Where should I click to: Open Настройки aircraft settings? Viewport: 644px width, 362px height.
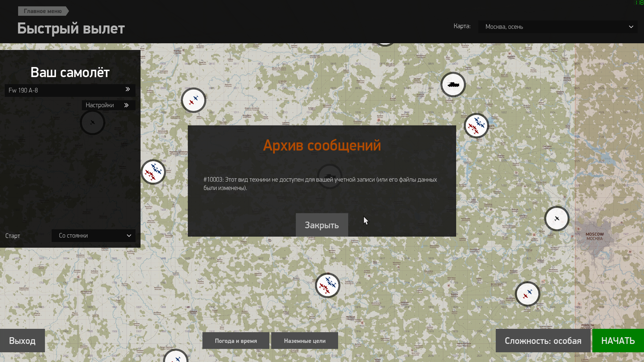[108, 105]
